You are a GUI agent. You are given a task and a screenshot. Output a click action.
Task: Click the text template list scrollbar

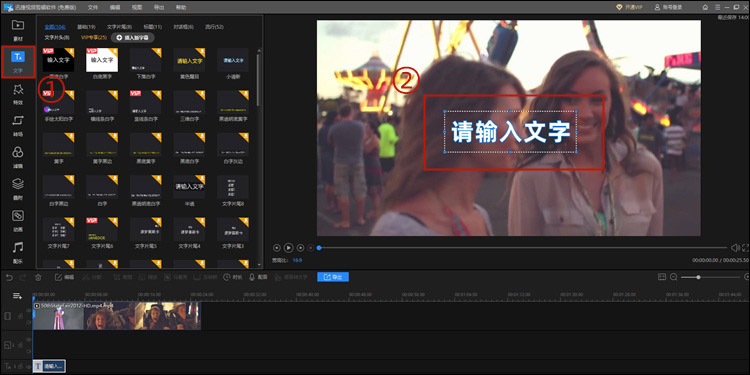pos(259,79)
